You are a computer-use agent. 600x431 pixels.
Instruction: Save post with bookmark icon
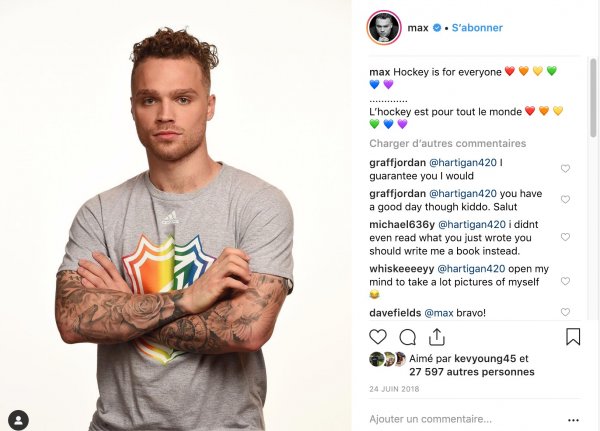573,336
